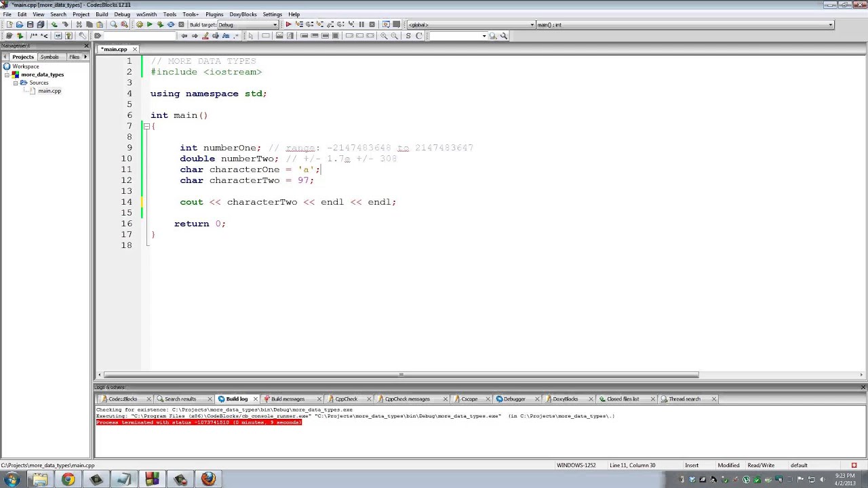Open the Build menu
Image resolution: width=868 pixels, height=488 pixels.
[x=102, y=14]
